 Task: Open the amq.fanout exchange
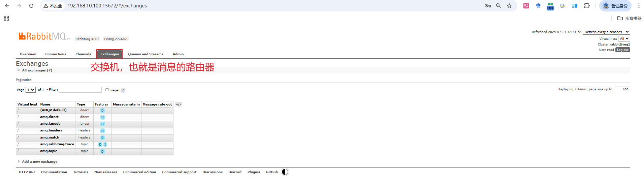50,124
